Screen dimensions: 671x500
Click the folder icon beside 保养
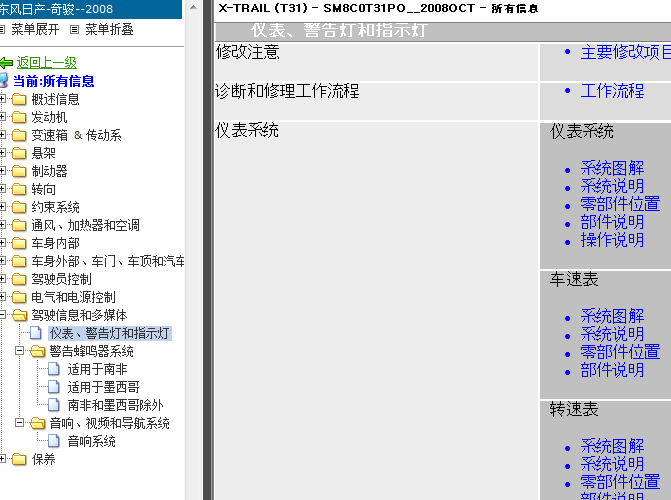(19, 460)
